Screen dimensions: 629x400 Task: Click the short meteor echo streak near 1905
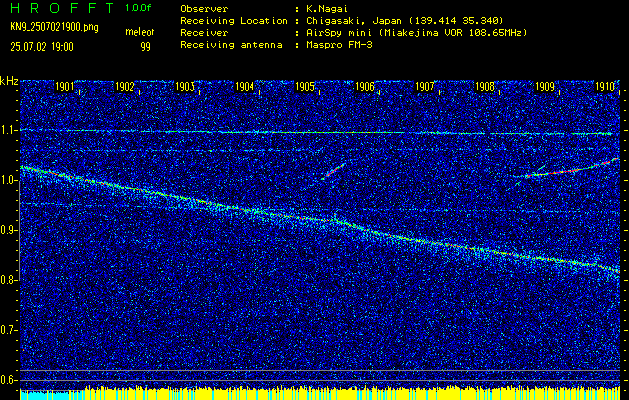333,171
